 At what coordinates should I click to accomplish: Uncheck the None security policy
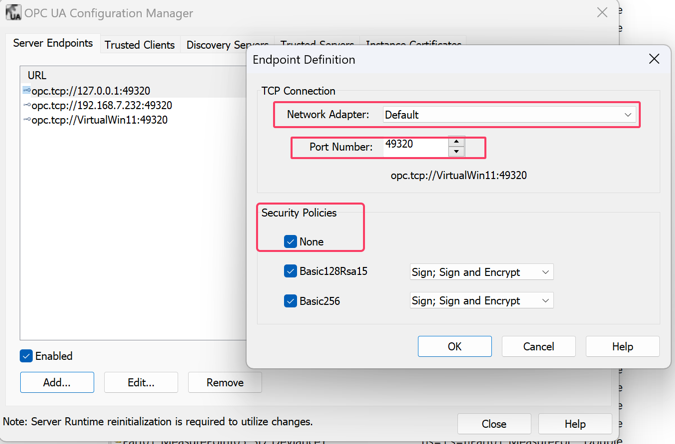pos(290,241)
